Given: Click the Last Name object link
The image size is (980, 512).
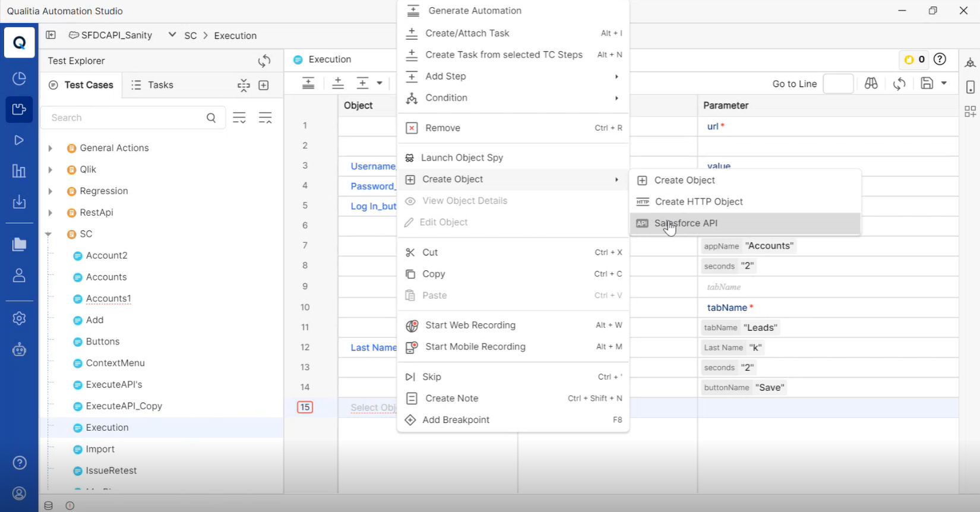Looking at the screenshot, I should 373,347.
